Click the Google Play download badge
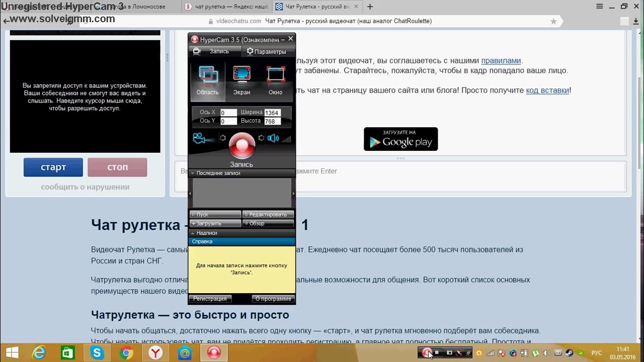The height and width of the screenshot is (362, 644). (x=400, y=139)
